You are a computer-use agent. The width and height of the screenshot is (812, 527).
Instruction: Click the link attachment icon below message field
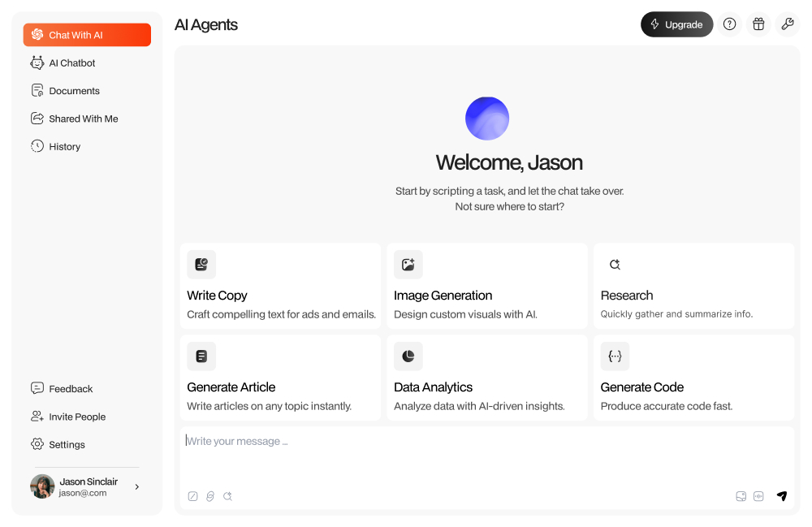click(x=210, y=496)
